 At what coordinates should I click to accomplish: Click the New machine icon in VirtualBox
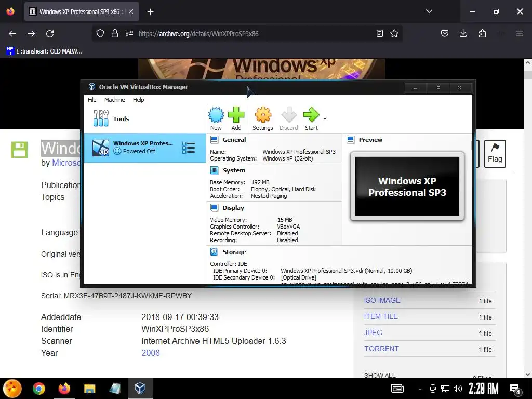coord(216,118)
